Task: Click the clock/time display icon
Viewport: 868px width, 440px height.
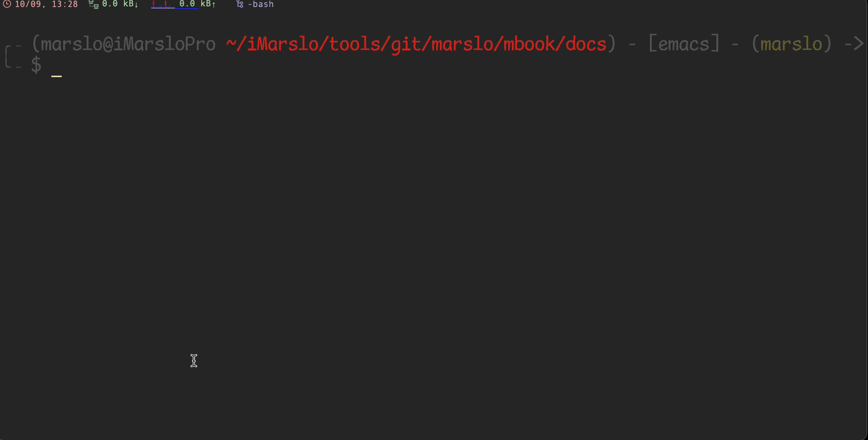Action: point(4,4)
